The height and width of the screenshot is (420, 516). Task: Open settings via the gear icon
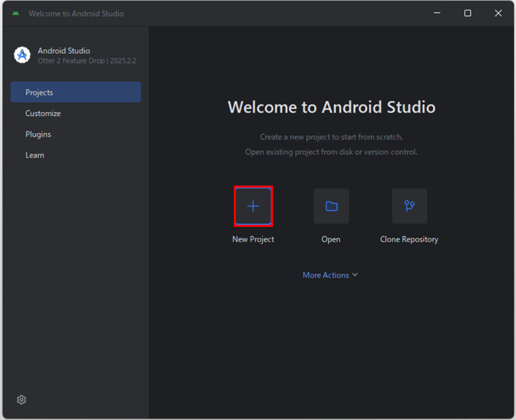point(21,400)
